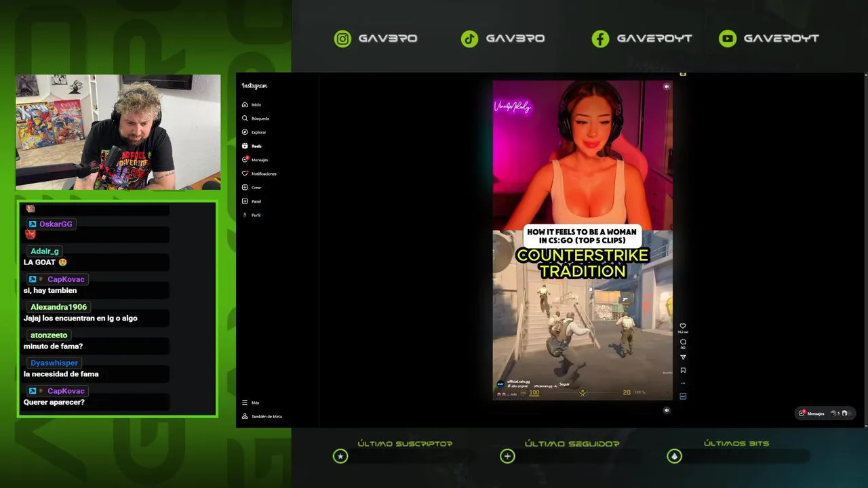Click the reel's audio thumbnail below the options
This screenshot has height=488, width=868.
[683, 396]
